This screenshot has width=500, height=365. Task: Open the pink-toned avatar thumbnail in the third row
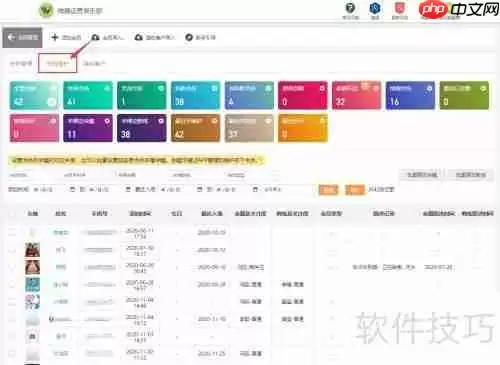tap(33, 267)
